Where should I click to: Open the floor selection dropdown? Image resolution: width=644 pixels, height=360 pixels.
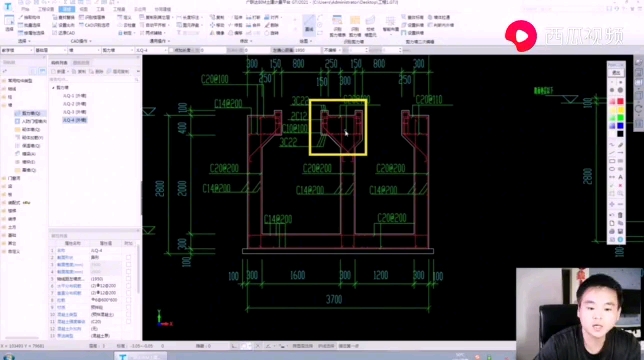(x=50, y=50)
